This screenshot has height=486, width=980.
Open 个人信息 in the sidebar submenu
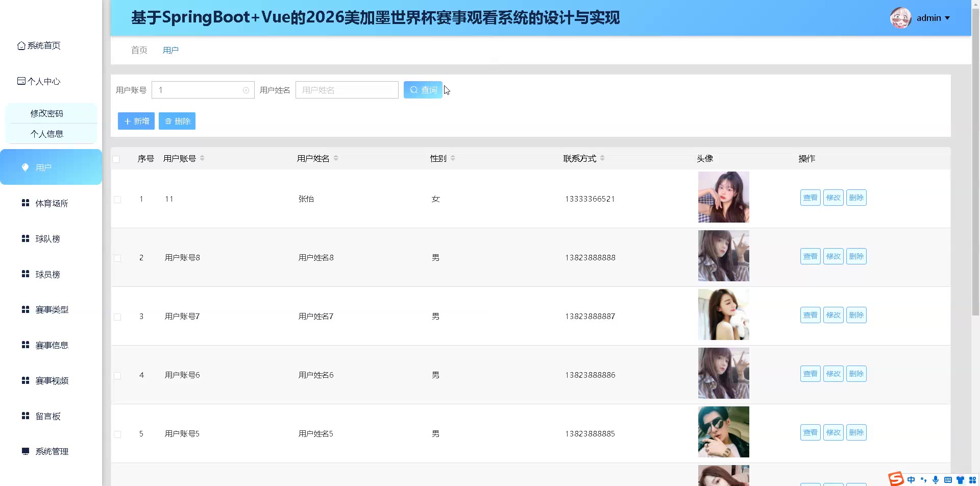[x=47, y=134]
